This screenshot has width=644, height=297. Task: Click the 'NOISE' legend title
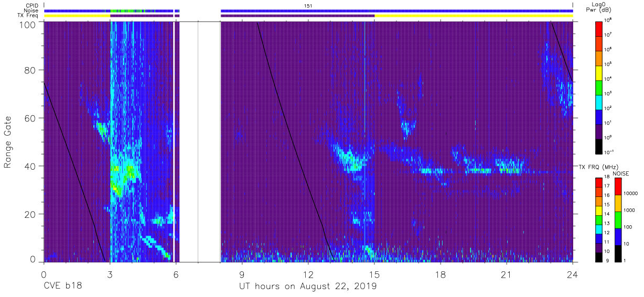coord(620,173)
